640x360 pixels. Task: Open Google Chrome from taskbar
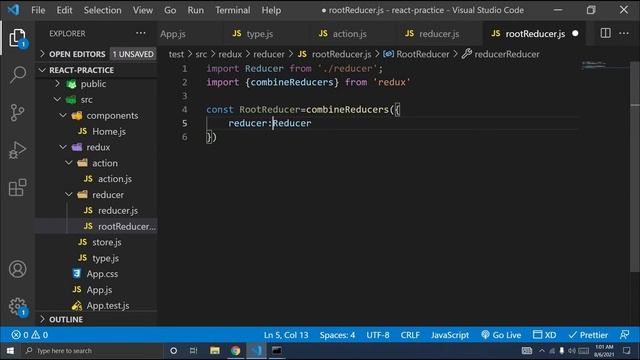point(236,351)
